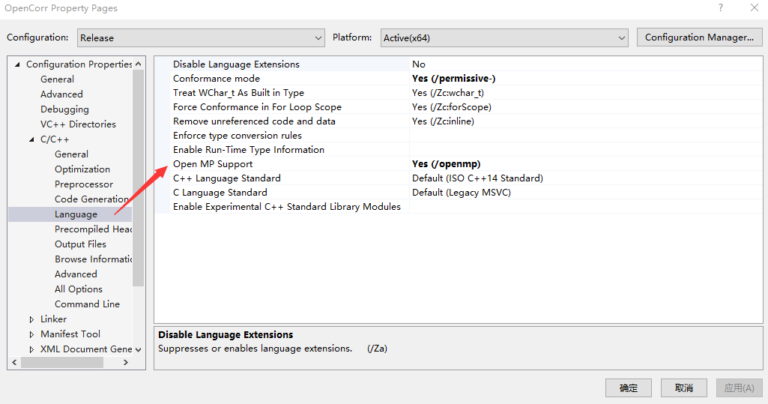Expand the Linker tree node
The height and width of the screenshot is (404, 768).
(x=31, y=319)
